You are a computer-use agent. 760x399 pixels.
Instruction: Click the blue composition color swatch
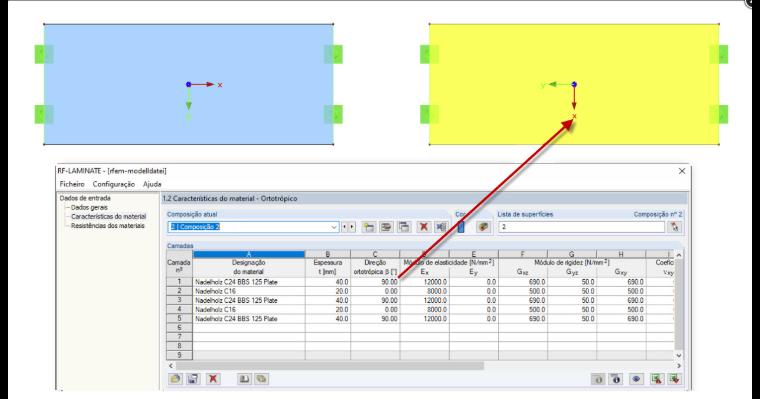coord(461,227)
